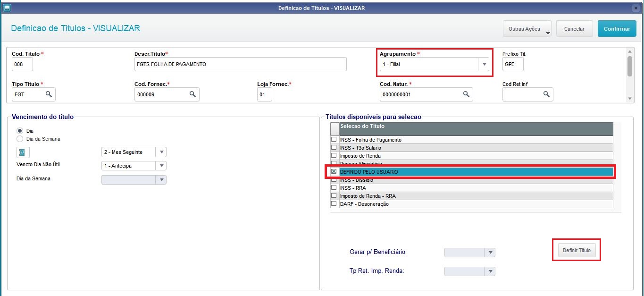
Task: Tick Imposto de Renda - RRA checkbox
Action: point(334,195)
